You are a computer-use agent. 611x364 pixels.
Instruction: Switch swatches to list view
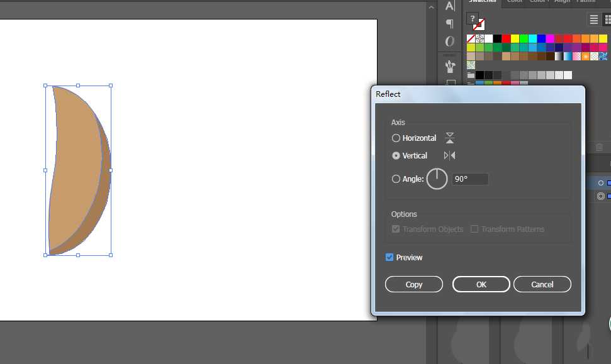pyautogui.click(x=593, y=19)
